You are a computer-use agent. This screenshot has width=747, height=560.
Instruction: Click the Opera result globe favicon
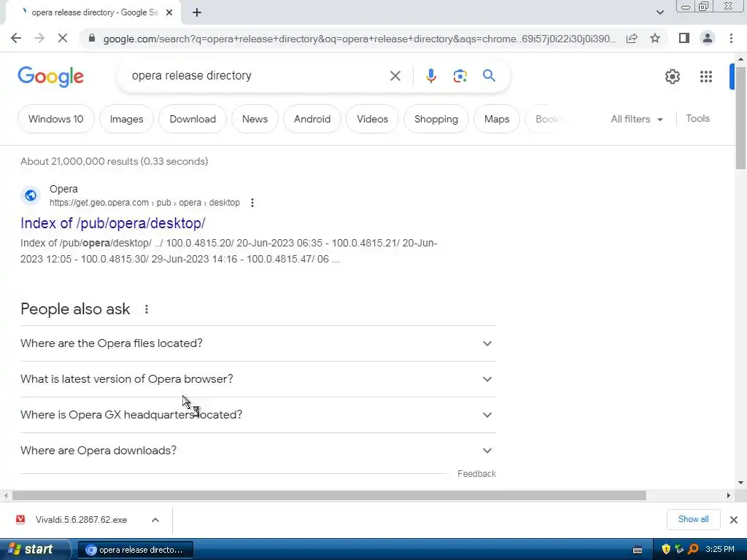pyautogui.click(x=31, y=195)
